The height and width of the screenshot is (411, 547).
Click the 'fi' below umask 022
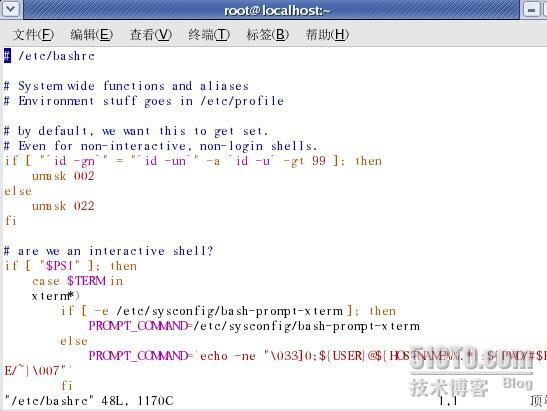[10, 221]
